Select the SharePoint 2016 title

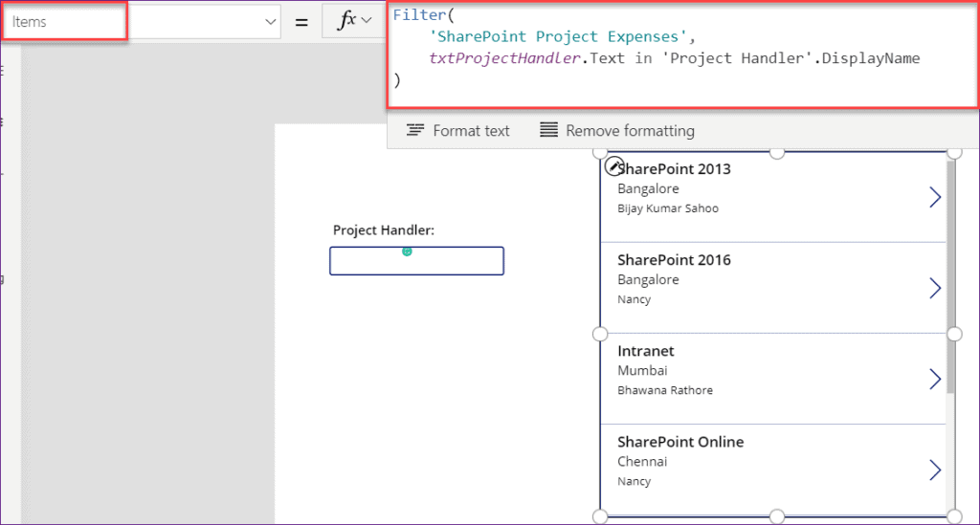(674, 260)
